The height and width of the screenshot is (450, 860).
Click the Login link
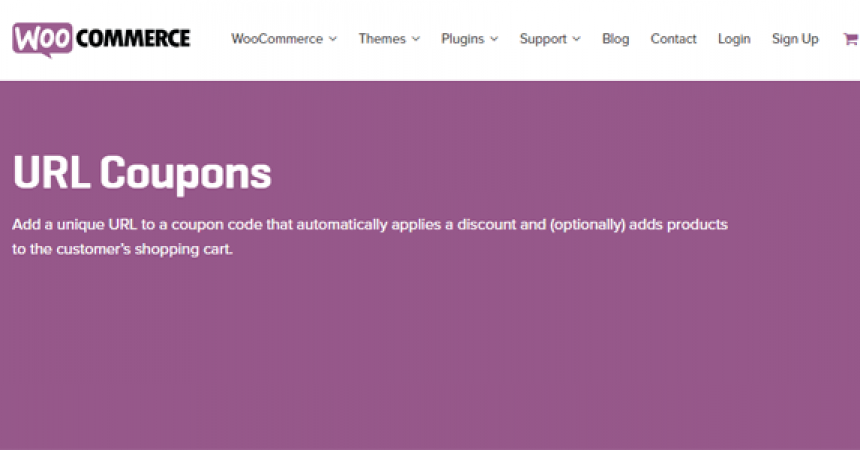734,39
